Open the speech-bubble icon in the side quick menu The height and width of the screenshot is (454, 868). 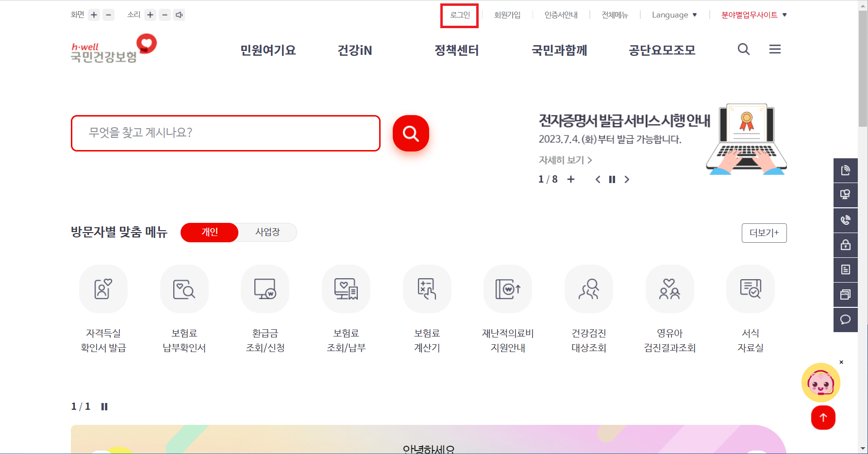pyautogui.click(x=846, y=319)
